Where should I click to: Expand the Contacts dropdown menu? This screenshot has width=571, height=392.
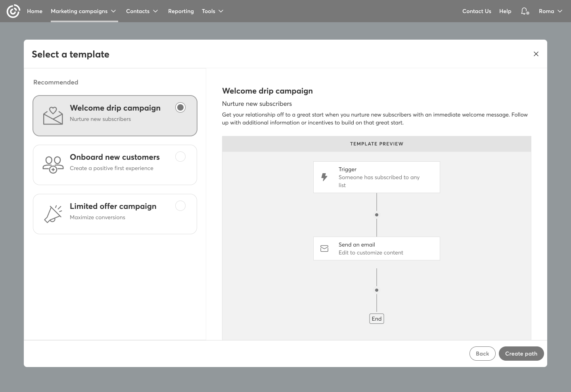tap(142, 11)
